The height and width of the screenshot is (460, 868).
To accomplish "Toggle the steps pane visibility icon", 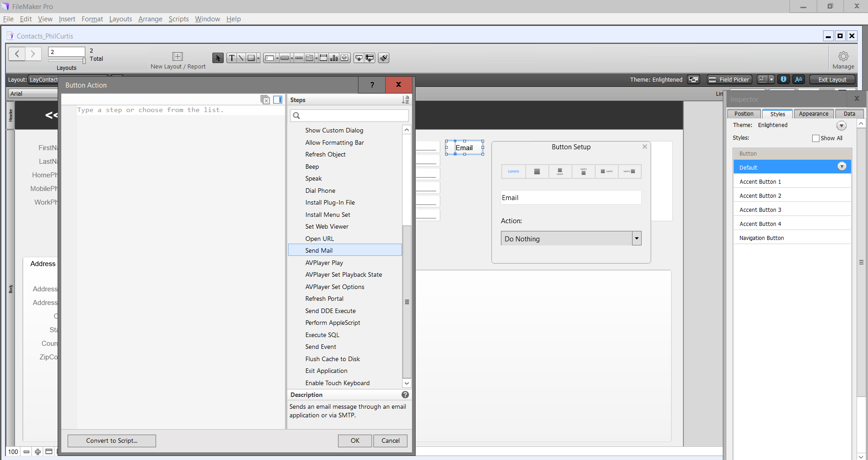I will pos(278,100).
